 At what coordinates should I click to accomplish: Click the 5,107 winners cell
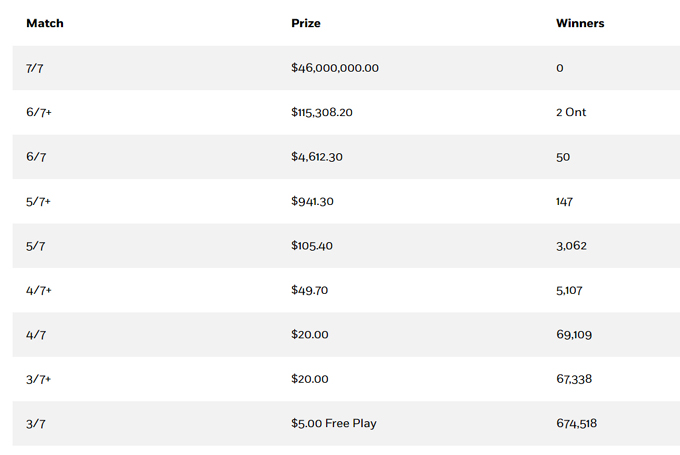[569, 290]
